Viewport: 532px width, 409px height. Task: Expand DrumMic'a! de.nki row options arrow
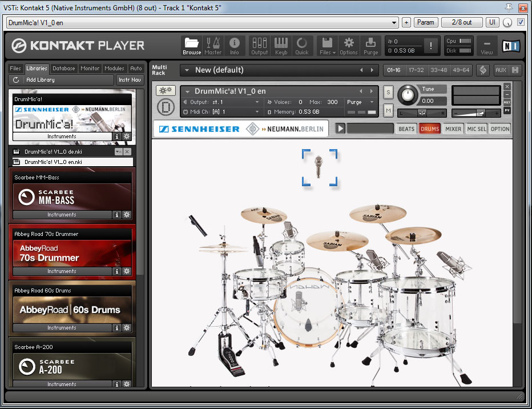pos(118,152)
